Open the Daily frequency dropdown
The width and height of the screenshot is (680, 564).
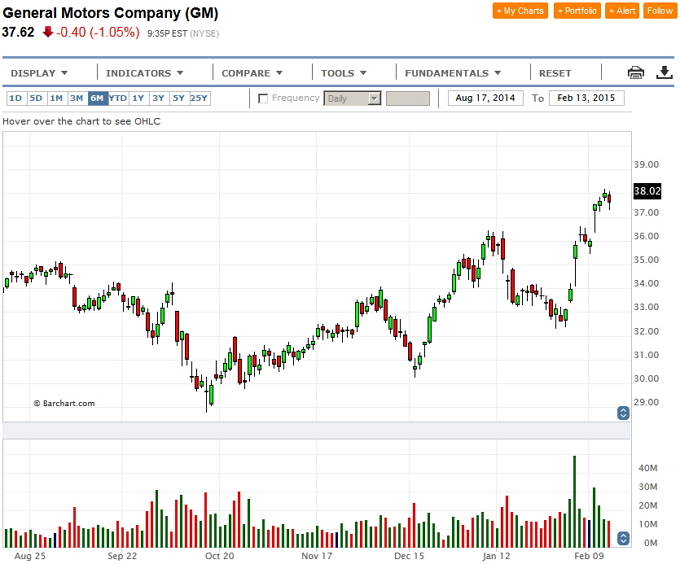coord(352,98)
